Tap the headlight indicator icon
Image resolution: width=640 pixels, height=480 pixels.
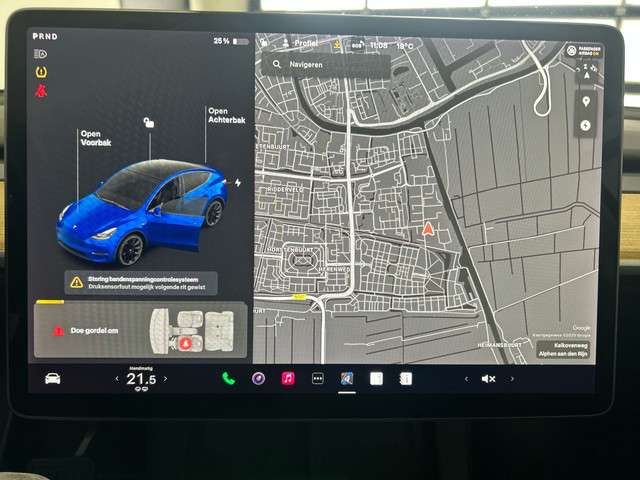tap(40, 54)
